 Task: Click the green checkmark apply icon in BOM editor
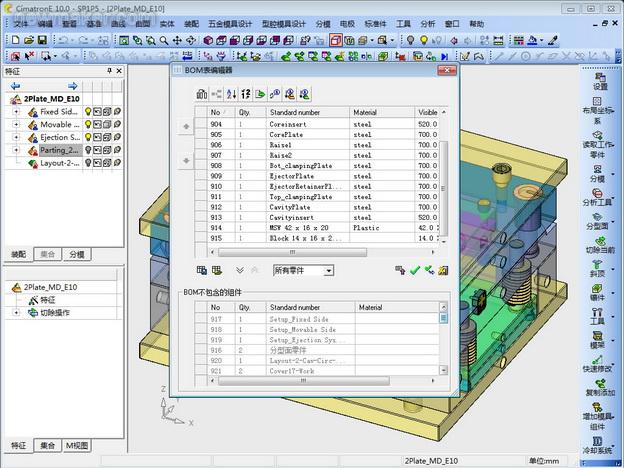(415, 271)
